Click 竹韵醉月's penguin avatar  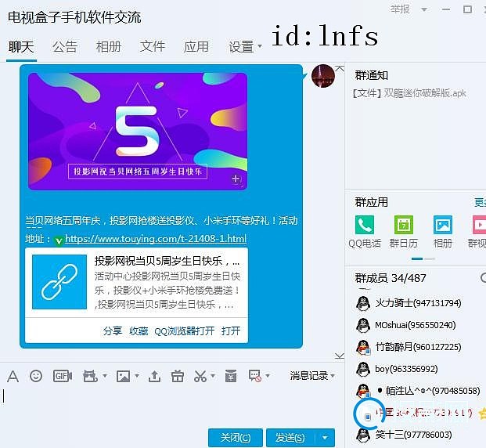363,347
